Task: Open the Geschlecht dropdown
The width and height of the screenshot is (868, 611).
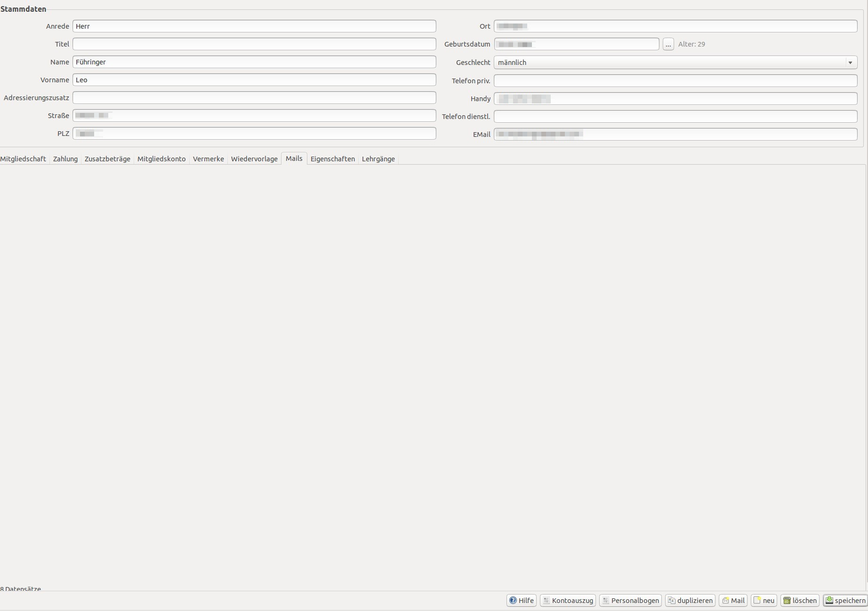Action: coord(675,63)
